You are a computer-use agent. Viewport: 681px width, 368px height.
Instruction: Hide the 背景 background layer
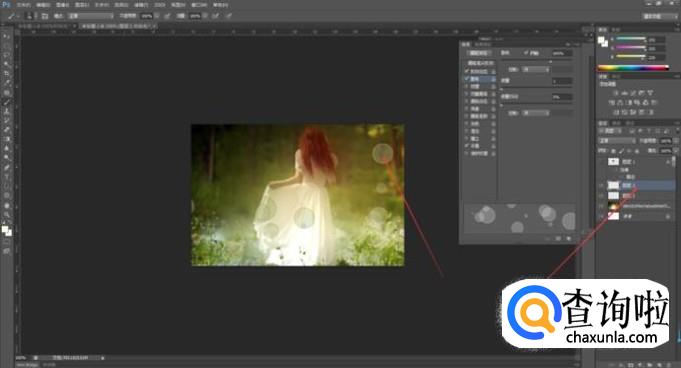pyautogui.click(x=602, y=216)
